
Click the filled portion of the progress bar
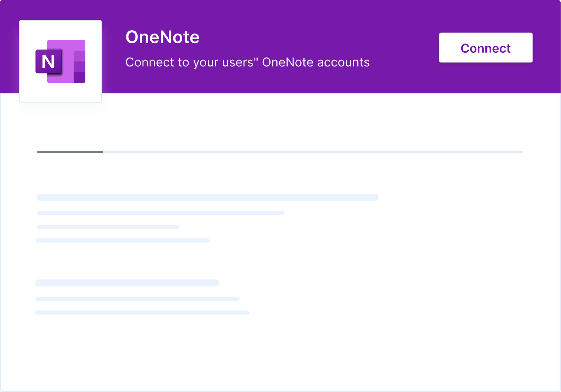point(69,152)
